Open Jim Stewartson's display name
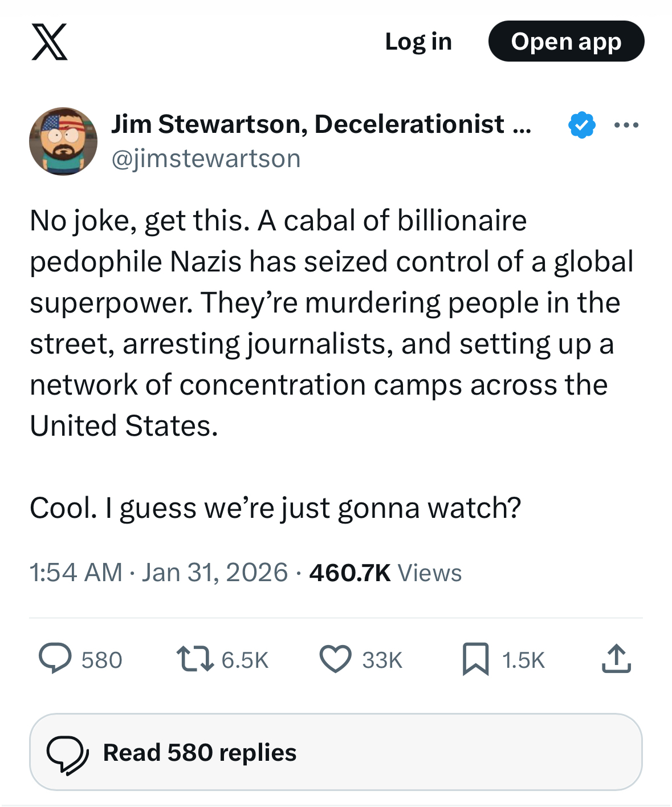The height and width of the screenshot is (807, 672). pos(321,124)
